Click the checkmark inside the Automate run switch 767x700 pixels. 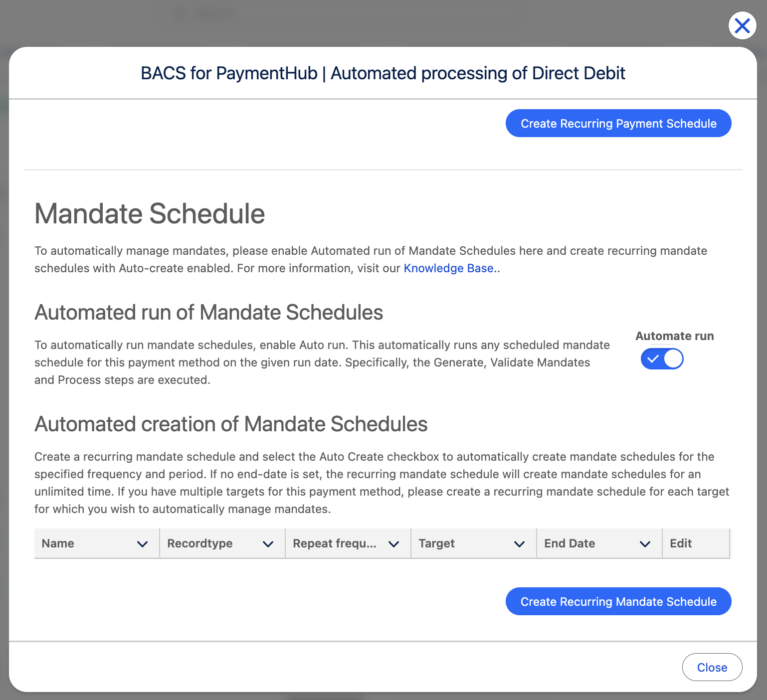(x=654, y=358)
